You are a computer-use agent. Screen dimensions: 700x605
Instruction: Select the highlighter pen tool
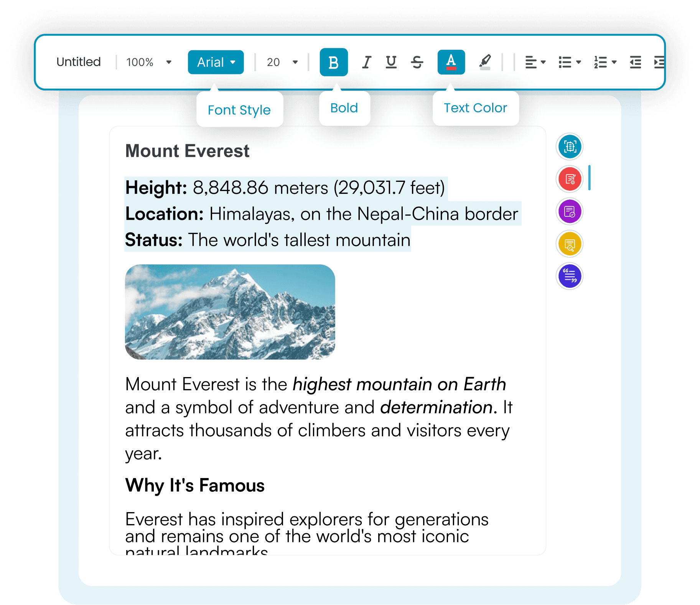pos(485,62)
